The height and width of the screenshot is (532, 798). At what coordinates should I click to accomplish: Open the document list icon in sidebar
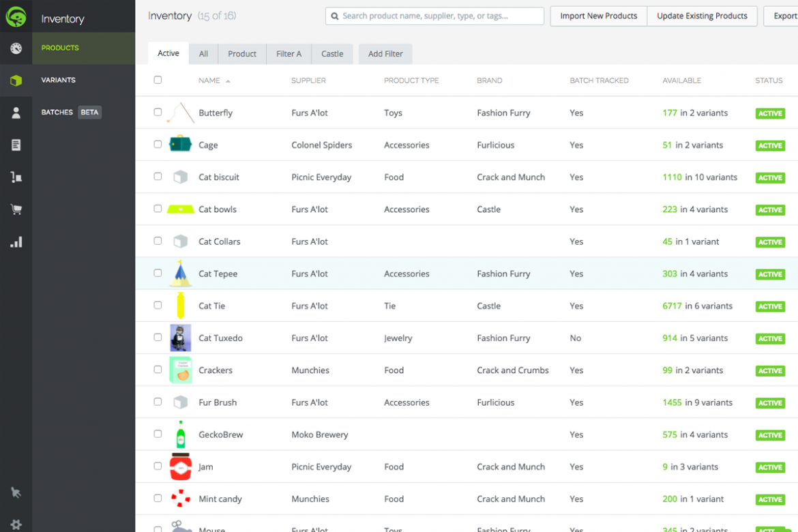pos(16,145)
